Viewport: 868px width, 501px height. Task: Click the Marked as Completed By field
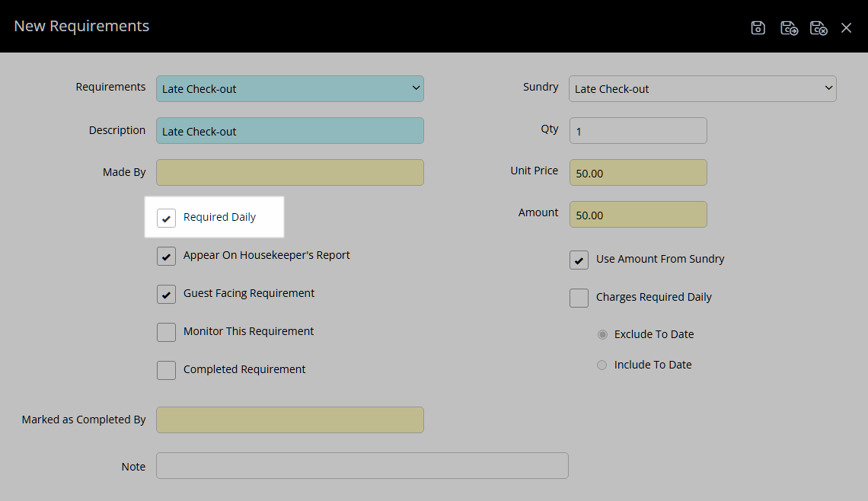coord(290,420)
